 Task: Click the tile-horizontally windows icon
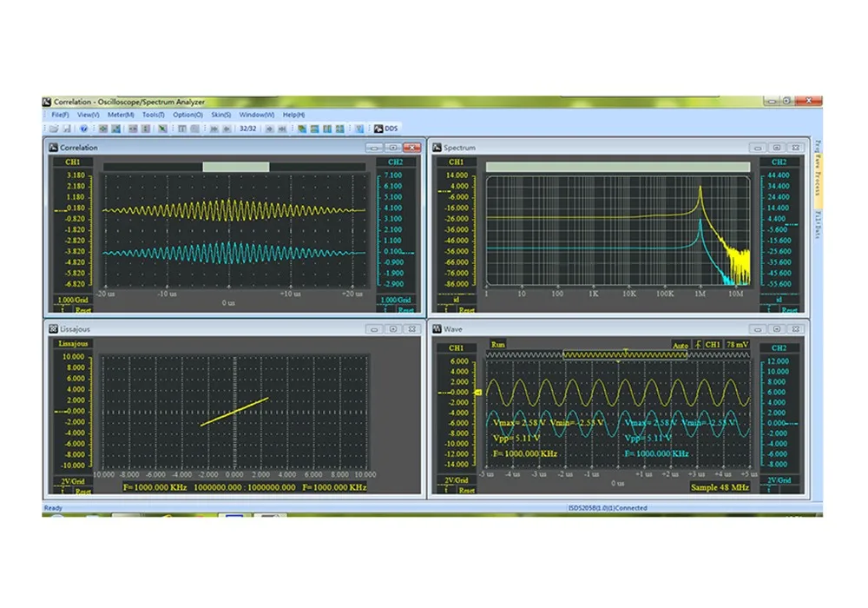[314, 129]
